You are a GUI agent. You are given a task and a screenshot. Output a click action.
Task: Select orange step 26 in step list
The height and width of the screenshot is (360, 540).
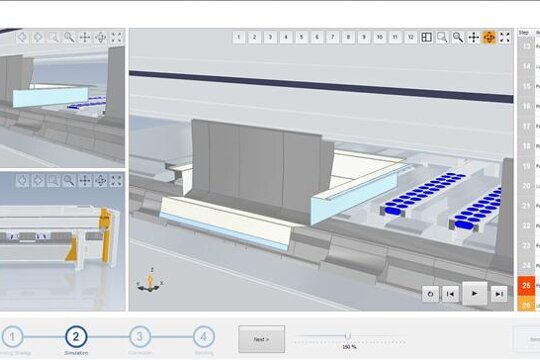527,305
